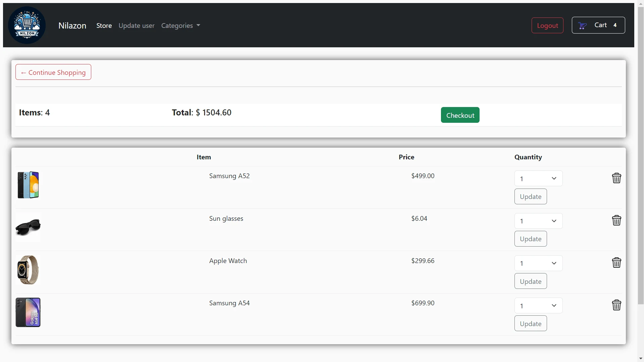Click the Apple Watch product thumbnail
The height and width of the screenshot is (362, 644).
[x=28, y=270]
